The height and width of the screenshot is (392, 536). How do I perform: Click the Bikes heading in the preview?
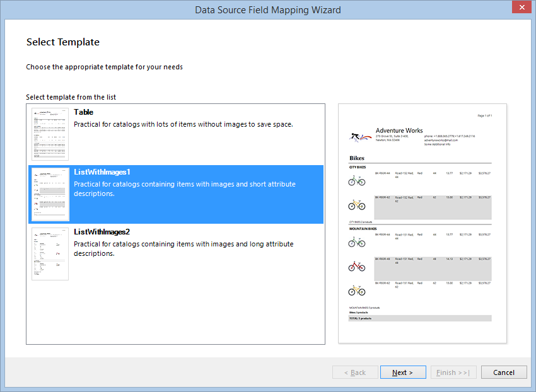point(358,158)
